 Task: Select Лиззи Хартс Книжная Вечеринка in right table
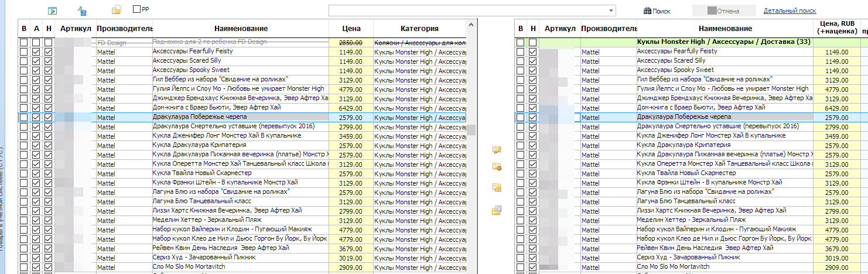coord(712,211)
